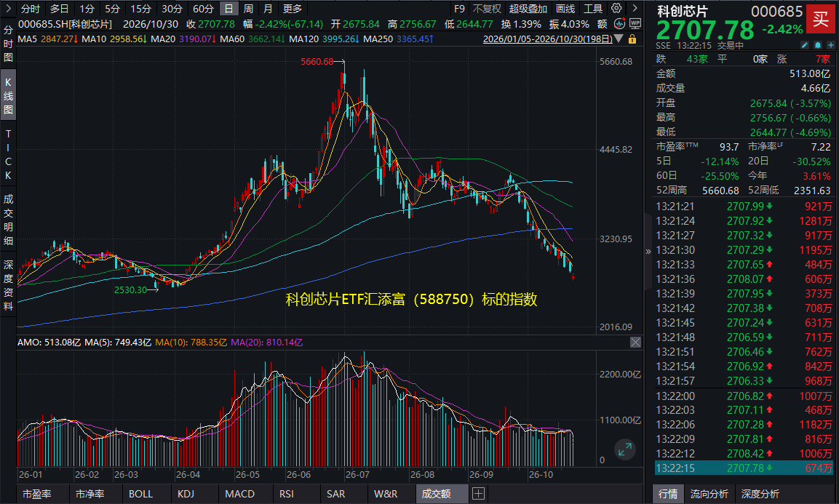This screenshot has height=504, width=839.
Task: Open the 深度分析 tab
Action: coord(760,494)
